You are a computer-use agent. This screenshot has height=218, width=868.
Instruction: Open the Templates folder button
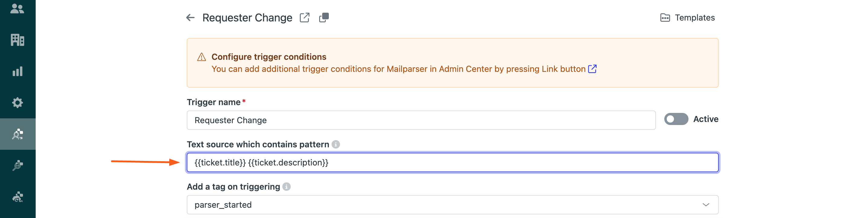coord(687,18)
